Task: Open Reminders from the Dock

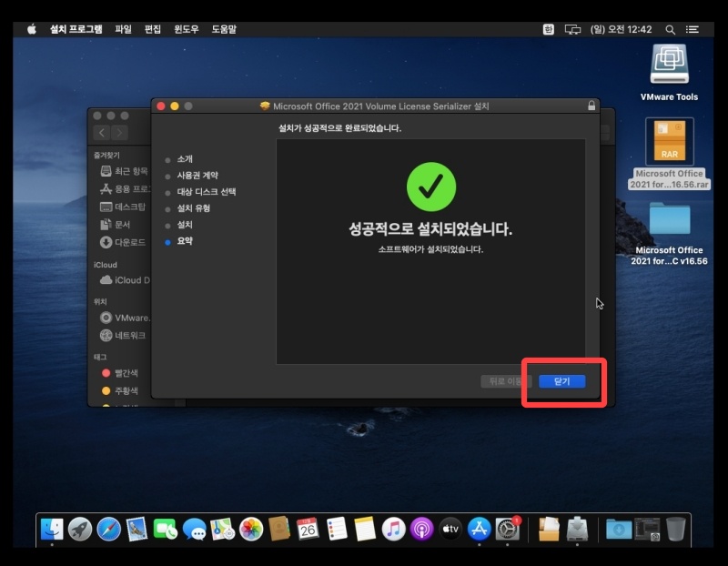Action: pyautogui.click(x=337, y=529)
